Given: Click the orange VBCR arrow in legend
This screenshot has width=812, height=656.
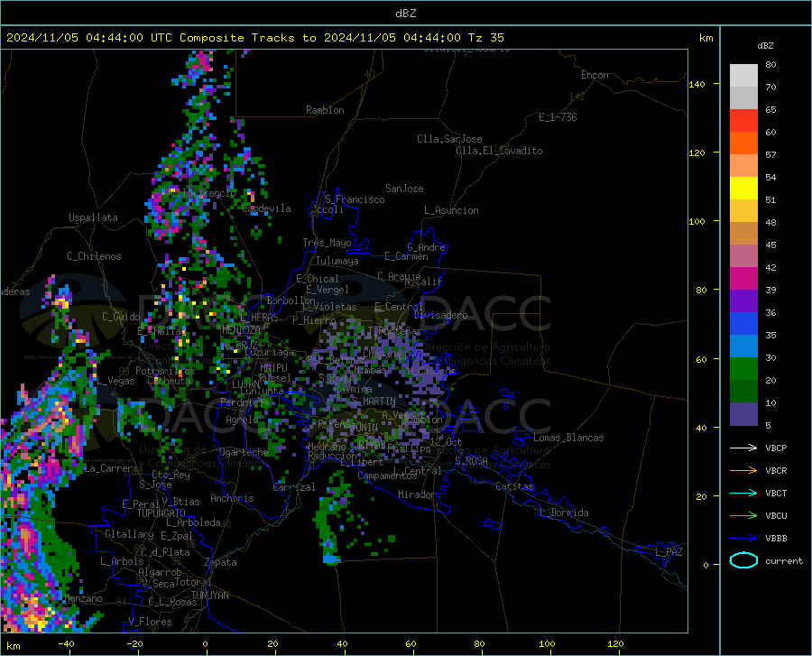Looking at the screenshot, I should (743, 471).
